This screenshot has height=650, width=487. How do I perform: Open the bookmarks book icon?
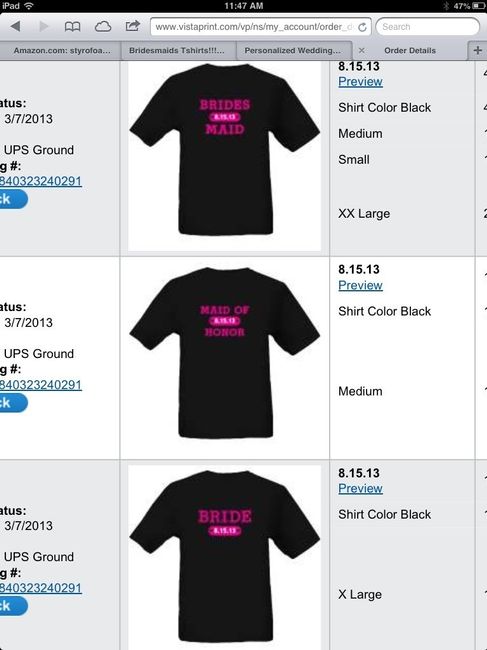tap(73, 27)
